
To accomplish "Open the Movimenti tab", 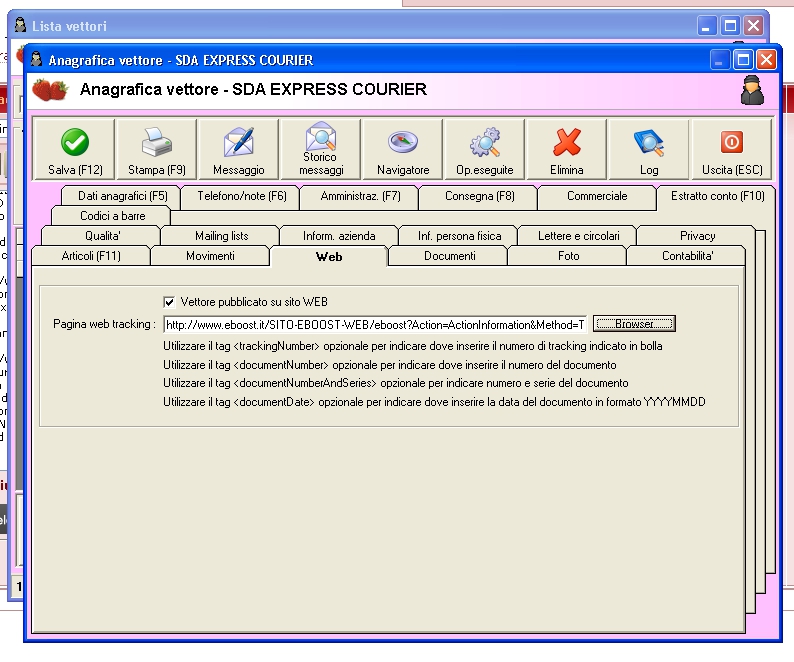I will pos(210,256).
